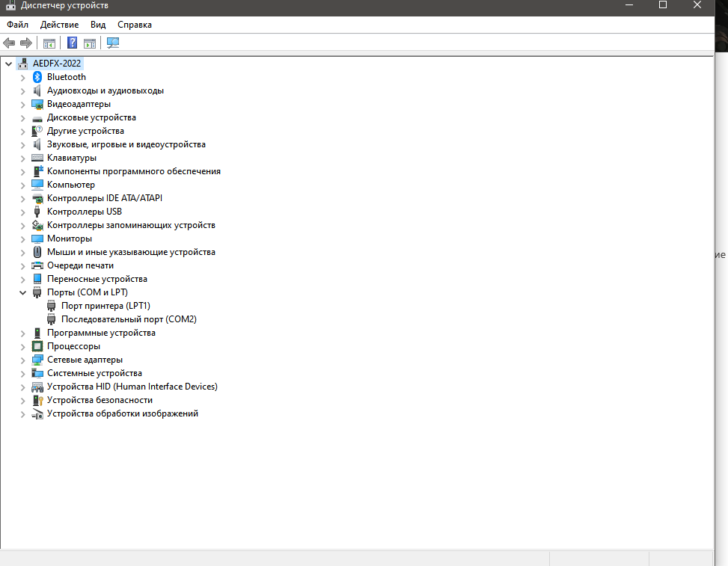The width and height of the screenshot is (728, 566).
Task: Click the Контроллеры USB plug icon
Action: [37, 212]
